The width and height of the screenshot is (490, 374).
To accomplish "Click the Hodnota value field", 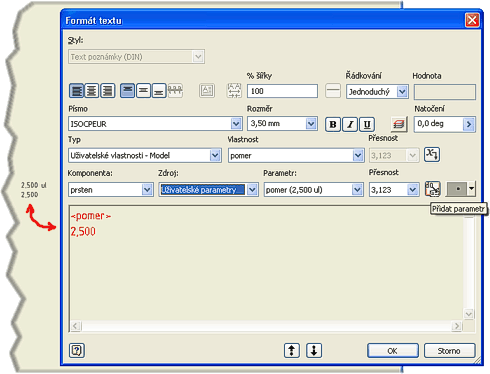I will [445, 92].
